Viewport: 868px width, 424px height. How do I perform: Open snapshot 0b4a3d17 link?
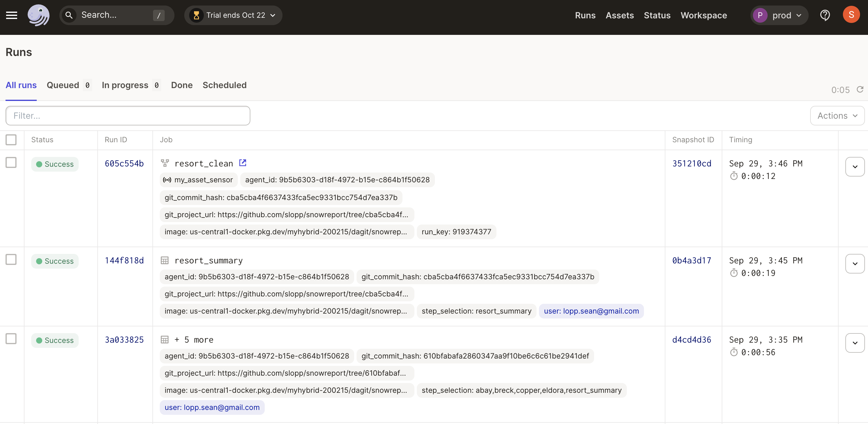click(x=691, y=261)
